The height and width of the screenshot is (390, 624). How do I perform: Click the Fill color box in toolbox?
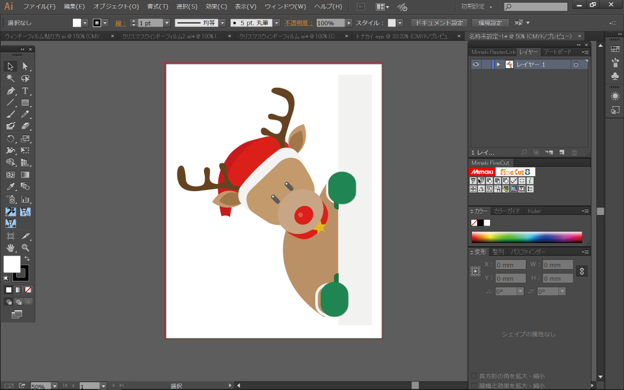click(12, 264)
